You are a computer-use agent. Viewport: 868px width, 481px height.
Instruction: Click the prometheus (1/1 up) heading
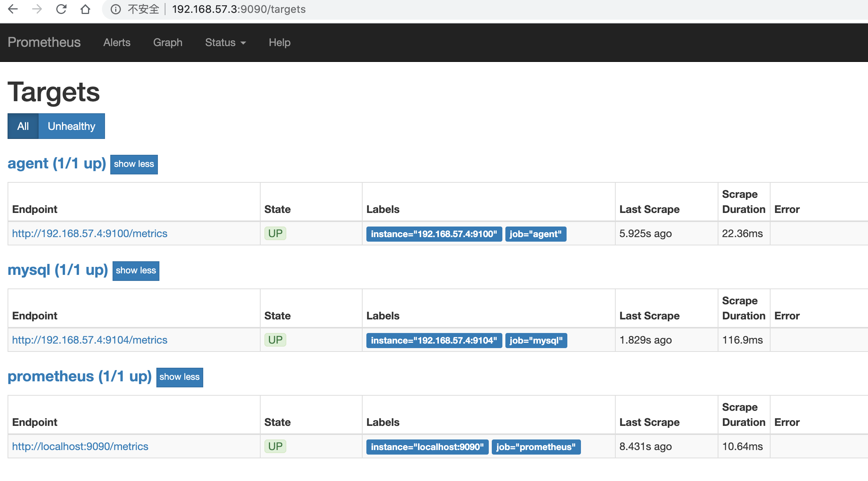pos(80,376)
